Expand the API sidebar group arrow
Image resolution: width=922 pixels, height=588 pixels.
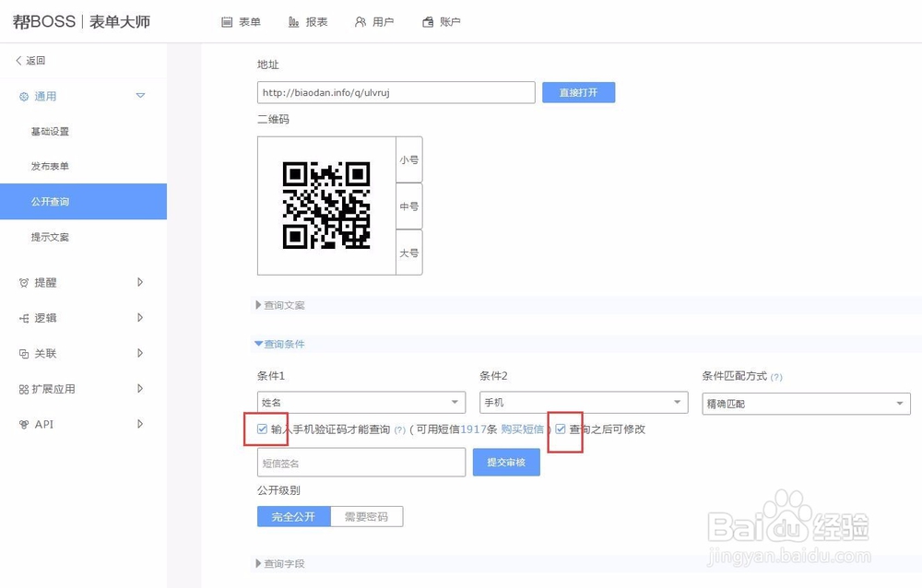click(x=140, y=423)
